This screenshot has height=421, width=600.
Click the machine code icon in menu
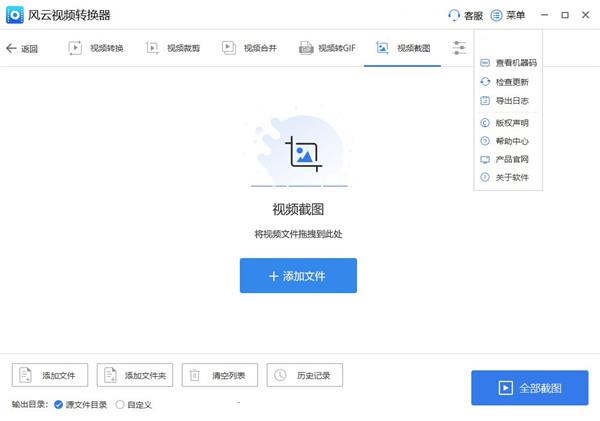485,63
